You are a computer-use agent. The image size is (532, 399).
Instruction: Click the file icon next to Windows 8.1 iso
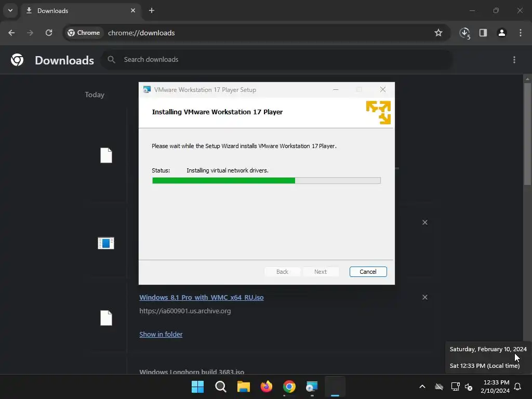click(106, 318)
